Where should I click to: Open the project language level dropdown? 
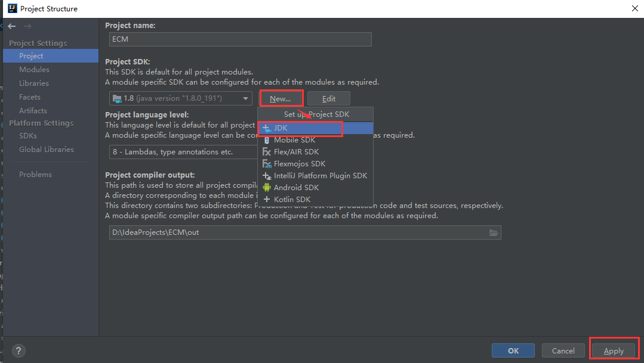point(183,152)
